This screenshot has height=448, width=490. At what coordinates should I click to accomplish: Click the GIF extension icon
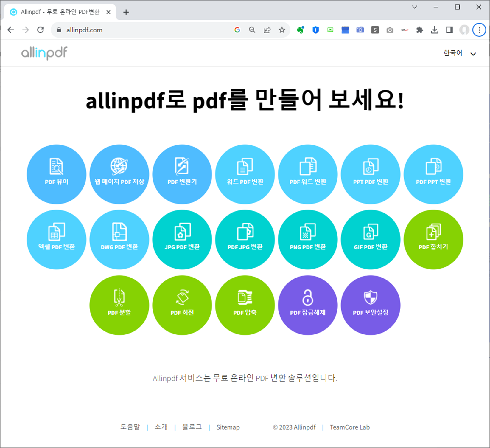(405, 30)
